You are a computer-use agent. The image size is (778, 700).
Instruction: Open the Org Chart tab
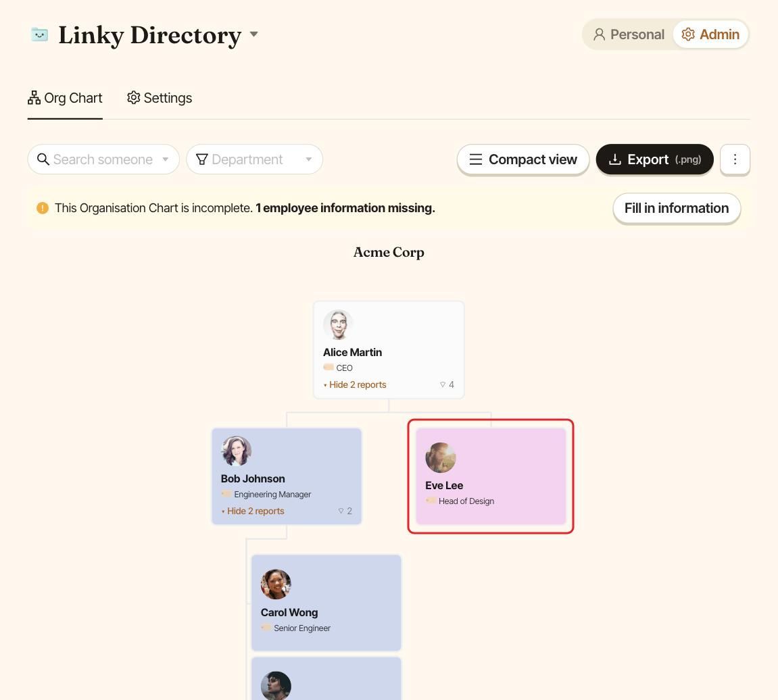65,98
